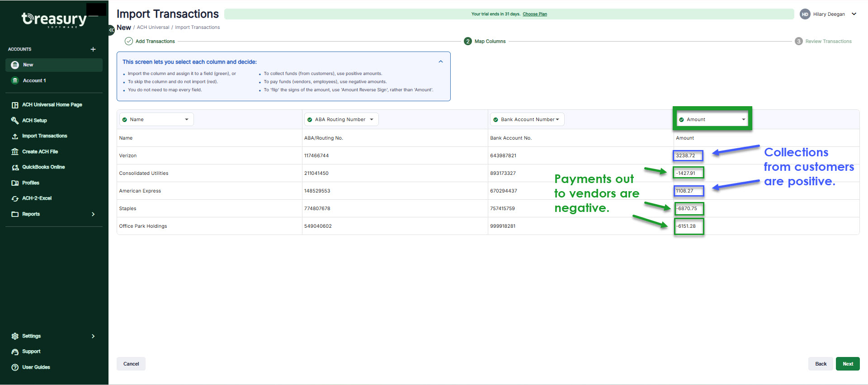
Task: Open the Amount column mapping dropdown
Action: pyautogui.click(x=712, y=119)
